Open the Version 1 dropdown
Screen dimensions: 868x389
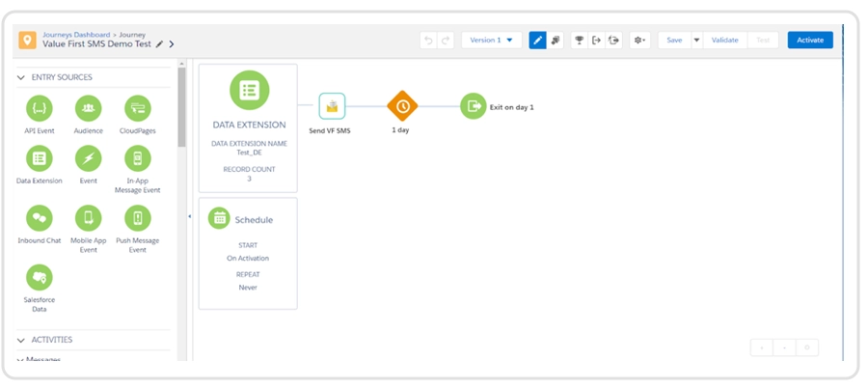tap(492, 41)
